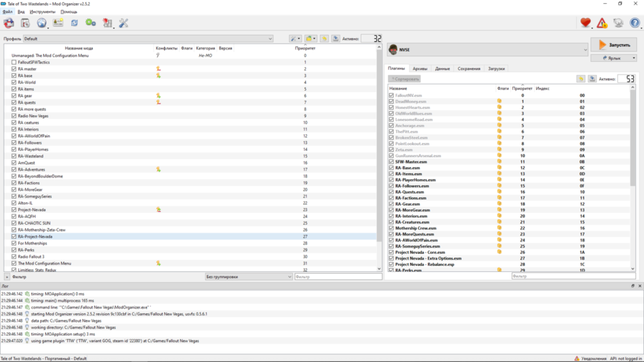
Task: Open the Nexus globe icon
Action: (x=42, y=23)
